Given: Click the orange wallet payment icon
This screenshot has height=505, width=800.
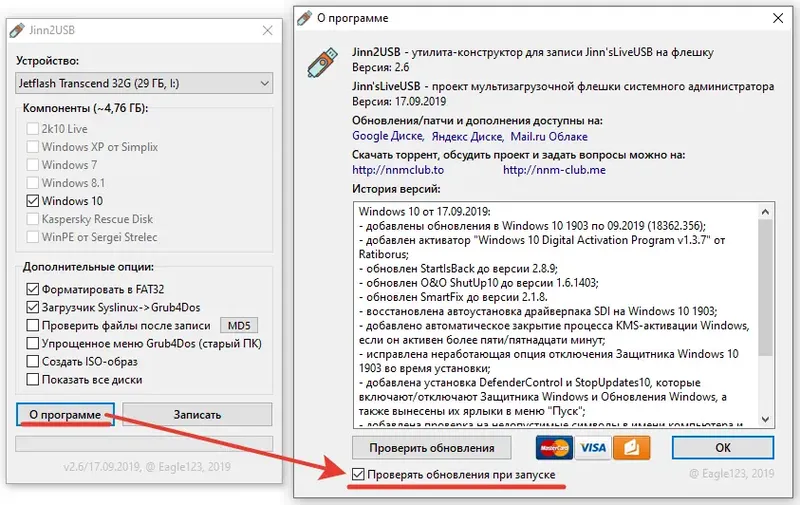Looking at the screenshot, I should click(632, 448).
